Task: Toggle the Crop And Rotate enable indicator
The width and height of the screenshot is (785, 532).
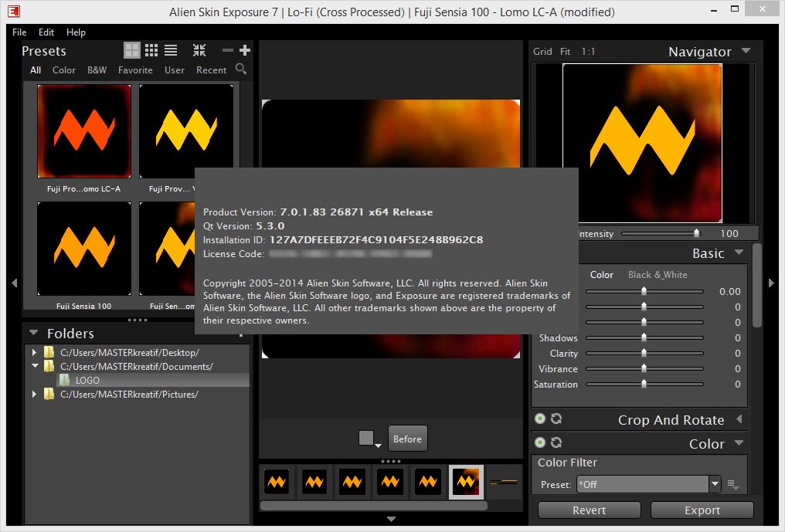Action: pyautogui.click(x=539, y=418)
